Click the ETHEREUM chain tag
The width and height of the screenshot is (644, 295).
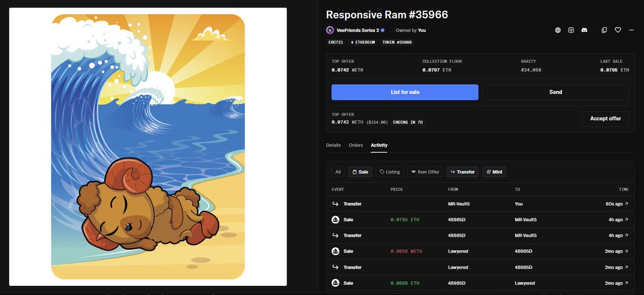363,42
